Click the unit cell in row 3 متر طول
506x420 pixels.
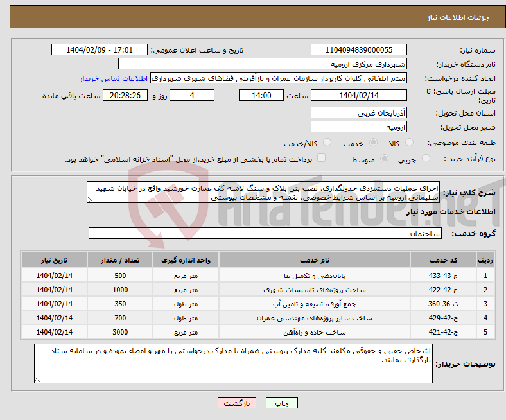point(186,304)
